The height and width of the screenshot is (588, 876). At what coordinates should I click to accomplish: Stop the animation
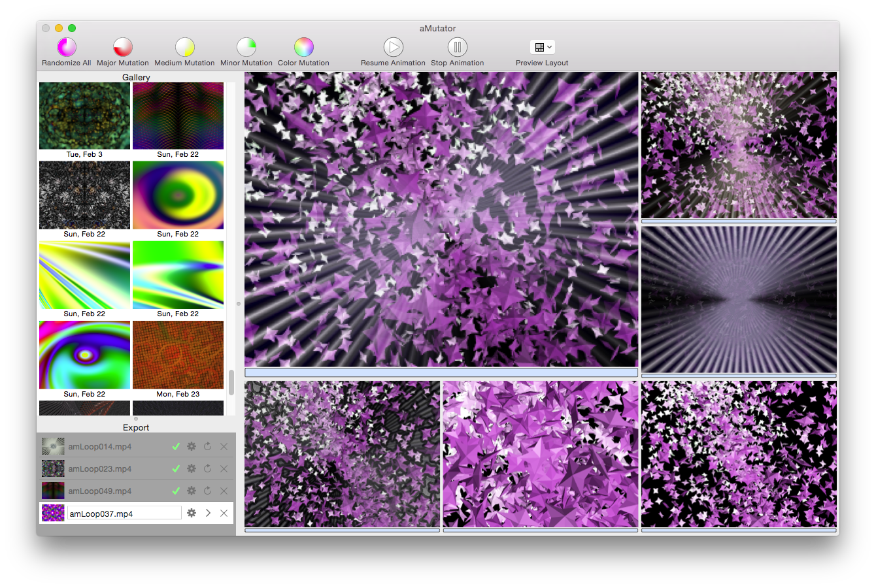(x=457, y=47)
